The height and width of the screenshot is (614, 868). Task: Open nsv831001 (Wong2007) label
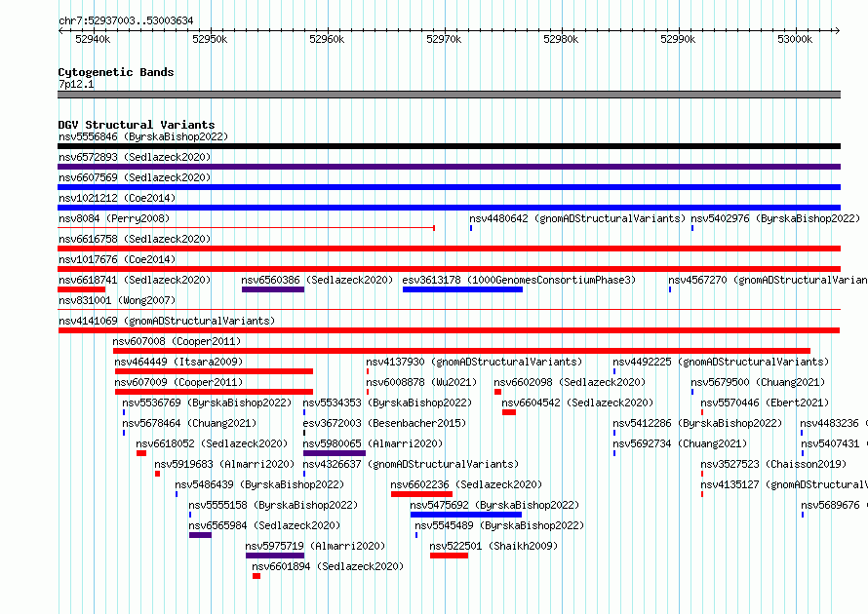[117, 300]
